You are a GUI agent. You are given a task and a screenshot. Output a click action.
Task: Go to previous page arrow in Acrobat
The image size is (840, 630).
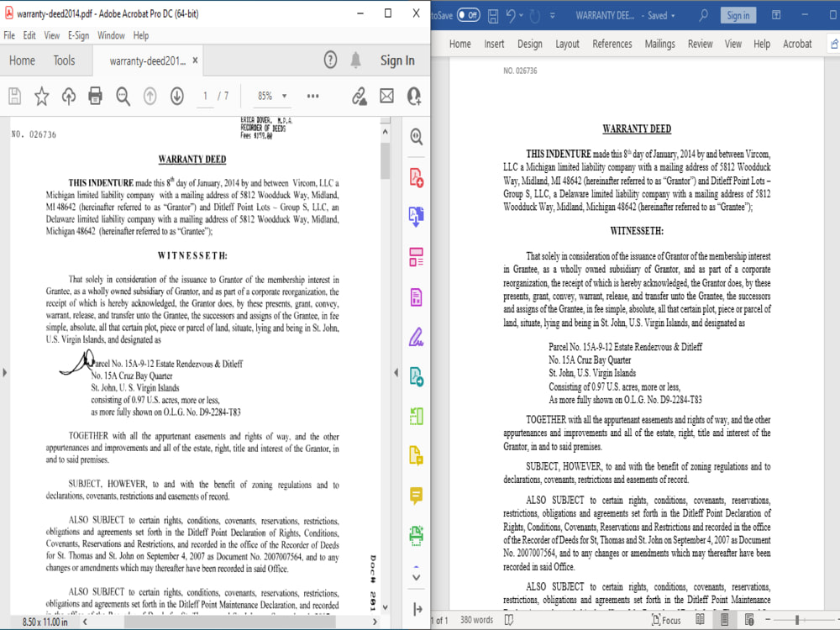[x=150, y=97]
